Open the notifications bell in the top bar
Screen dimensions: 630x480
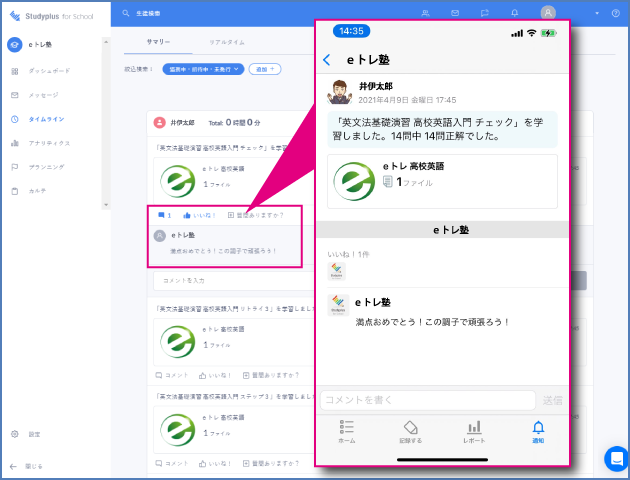point(515,13)
